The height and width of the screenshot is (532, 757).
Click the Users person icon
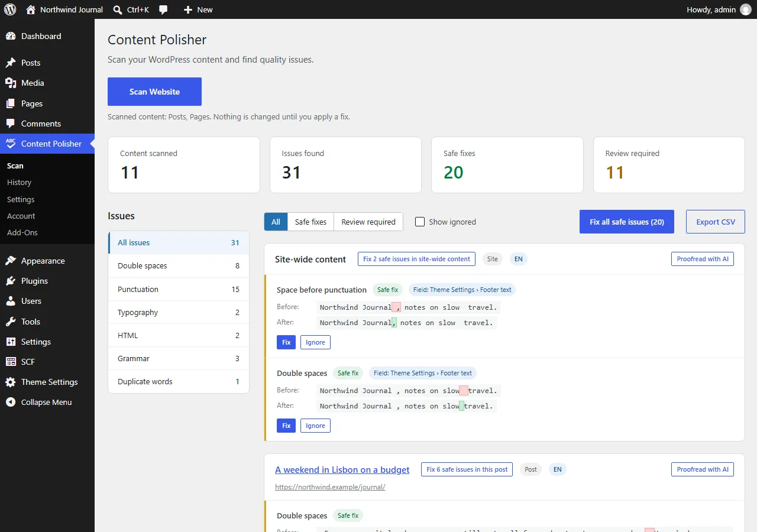[x=11, y=301]
